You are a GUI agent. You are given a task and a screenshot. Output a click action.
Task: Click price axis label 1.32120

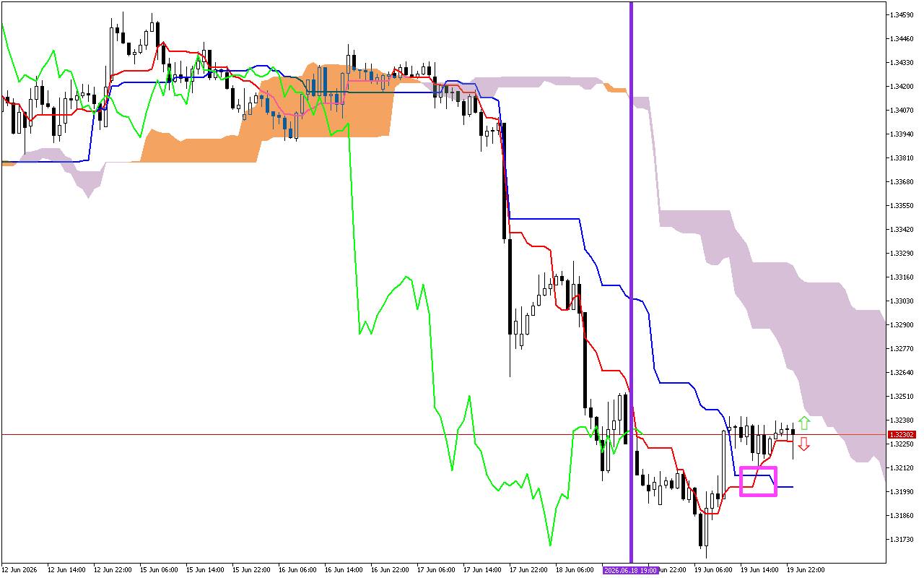point(902,467)
